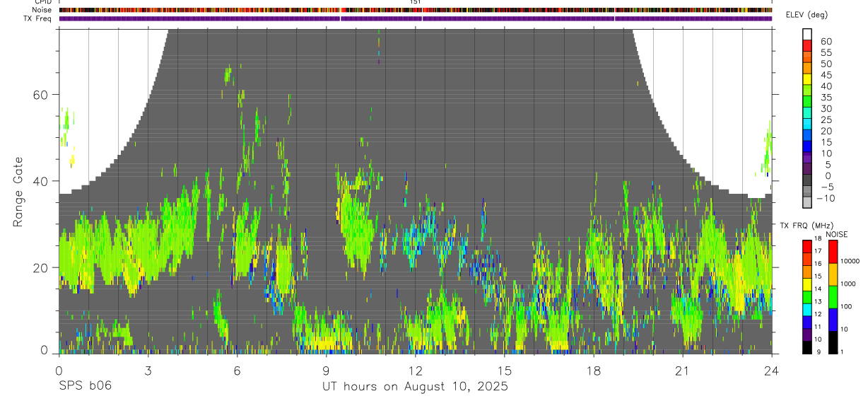Click the UT hours on August 10, 2025 title
The height and width of the screenshot is (401, 868).
pyautogui.click(x=415, y=386)
